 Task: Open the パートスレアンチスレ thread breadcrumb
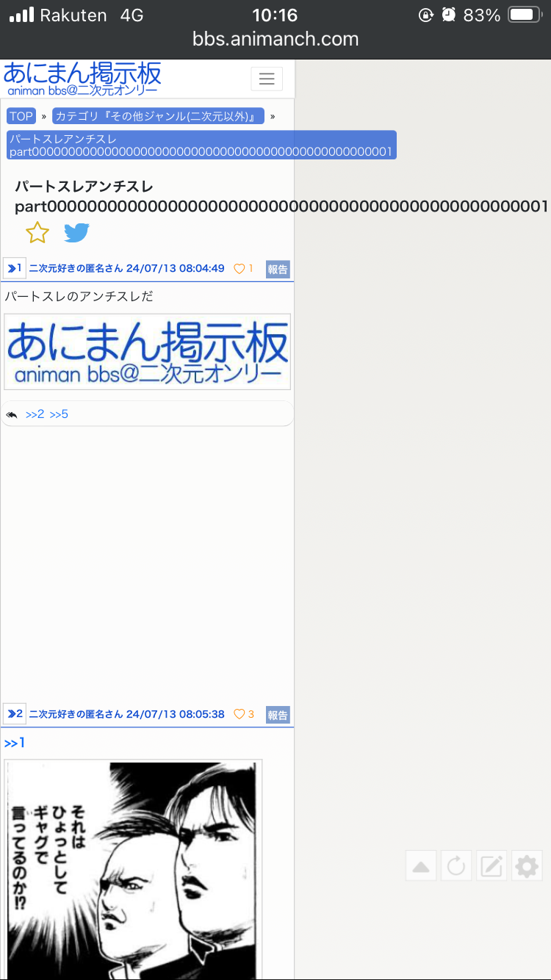pyautogui.click(x=202, y=145)
